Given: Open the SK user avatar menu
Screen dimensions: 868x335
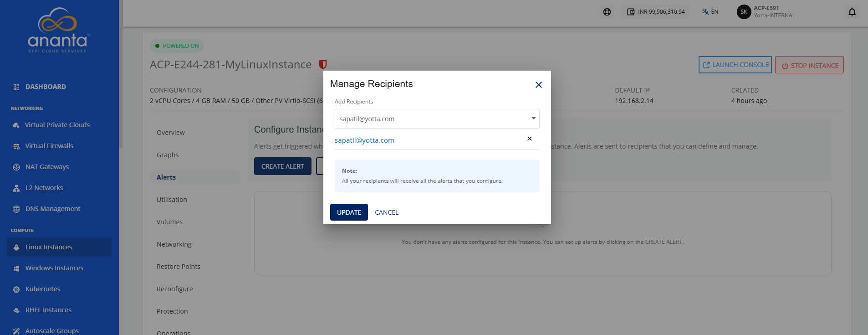Looking at the screenshot, I should coord(744,12).
